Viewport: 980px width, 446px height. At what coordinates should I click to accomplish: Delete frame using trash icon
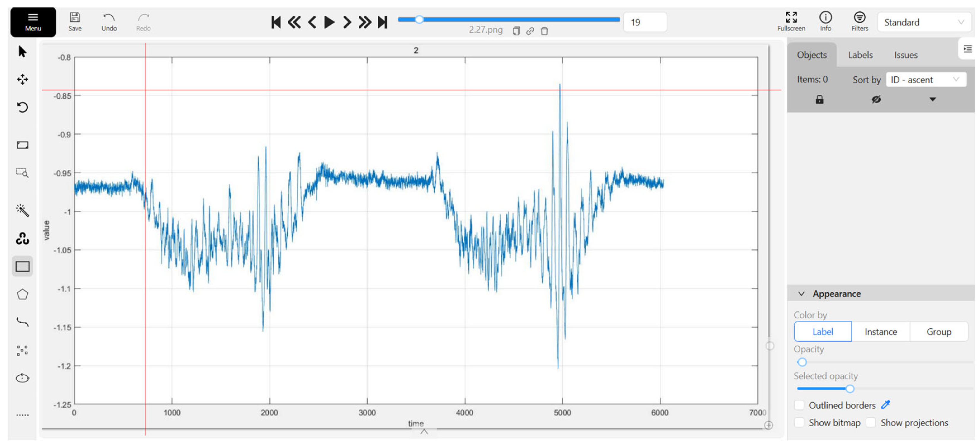(544, 31)
